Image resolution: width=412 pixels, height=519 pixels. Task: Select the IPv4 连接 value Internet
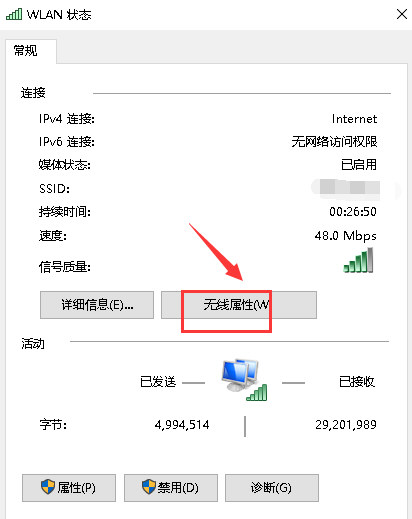point(354,119)
